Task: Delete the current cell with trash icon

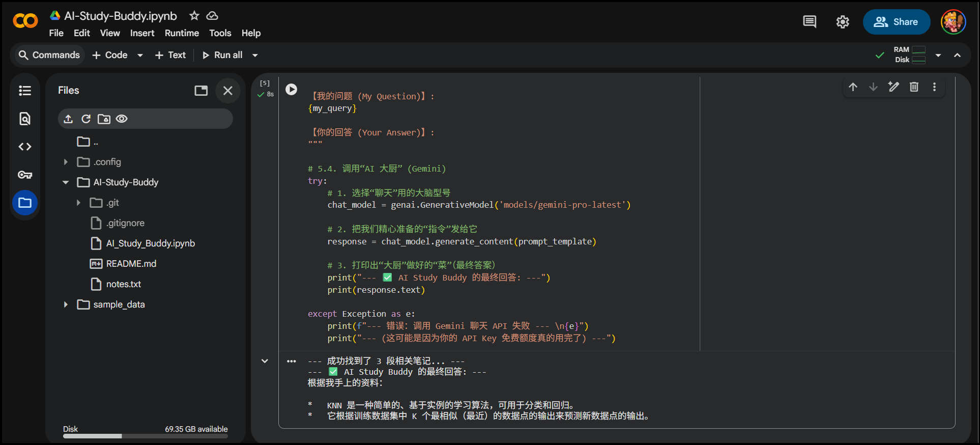Action: tap(914, 87)
